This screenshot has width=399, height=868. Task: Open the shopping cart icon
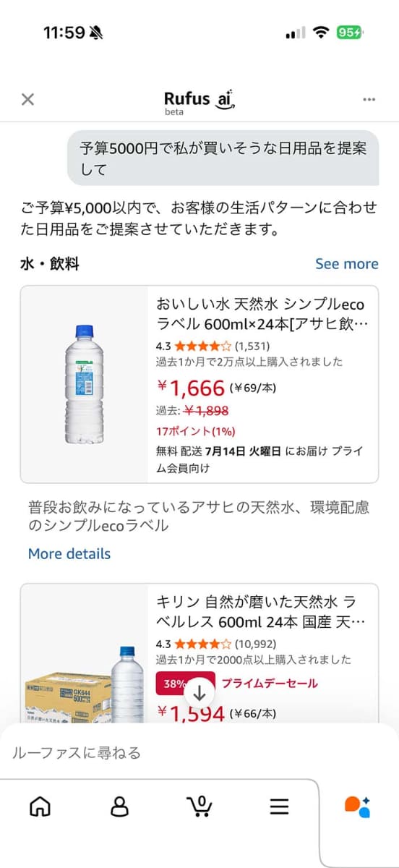click(199, 806)
